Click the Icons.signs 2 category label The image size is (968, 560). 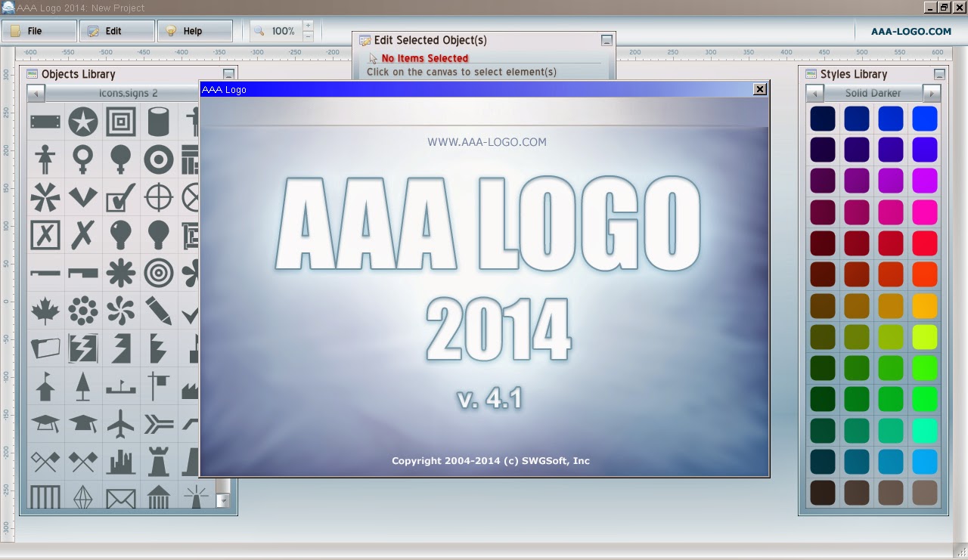[129, 93]
